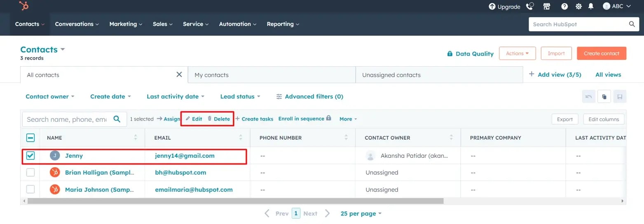
Task: Open the help question mark icon
Action: tap(564, 6)
